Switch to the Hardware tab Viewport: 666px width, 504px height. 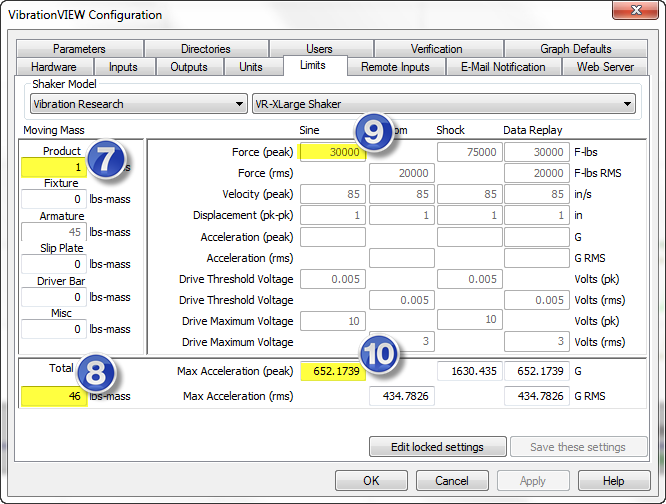pos(53,67)
